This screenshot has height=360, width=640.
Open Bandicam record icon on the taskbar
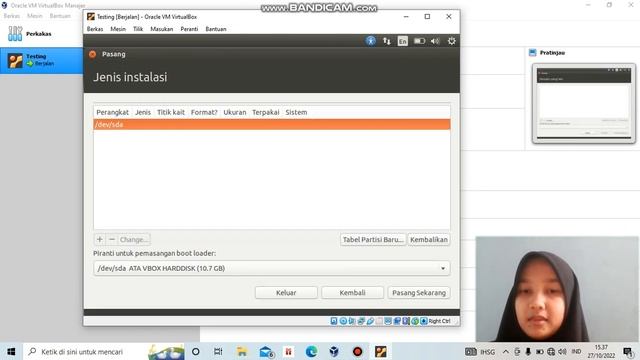coord(358,351)
